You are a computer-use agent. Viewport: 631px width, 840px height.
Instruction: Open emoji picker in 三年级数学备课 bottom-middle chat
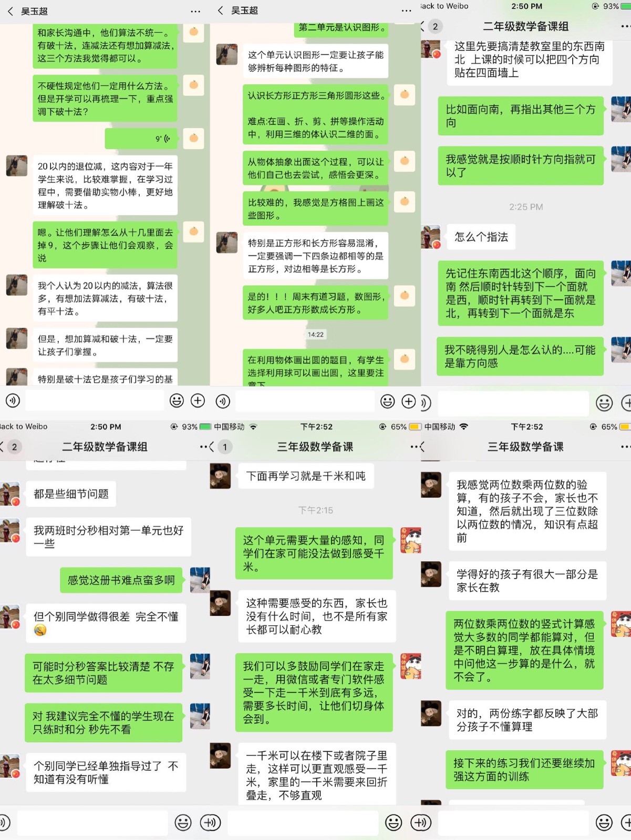coord(394,823)
